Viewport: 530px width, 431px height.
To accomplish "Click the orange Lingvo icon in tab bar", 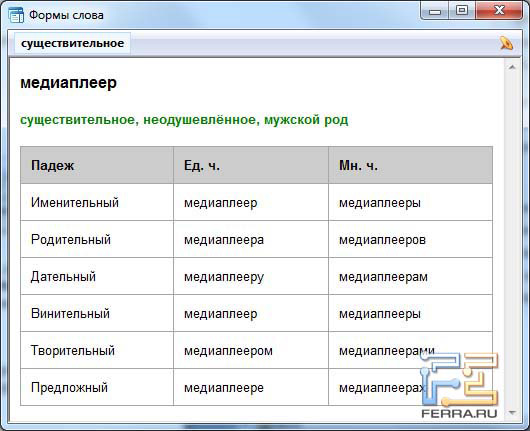I will 506,43.
